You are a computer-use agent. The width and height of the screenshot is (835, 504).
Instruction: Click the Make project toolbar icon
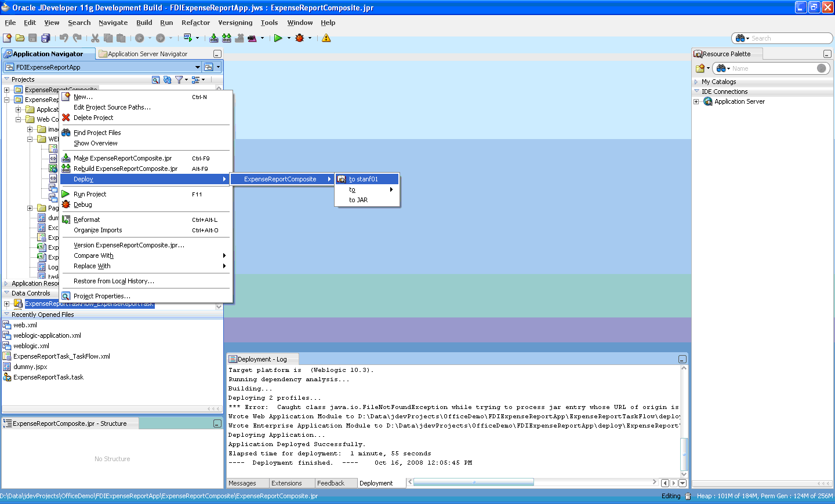tap(214, 38)
